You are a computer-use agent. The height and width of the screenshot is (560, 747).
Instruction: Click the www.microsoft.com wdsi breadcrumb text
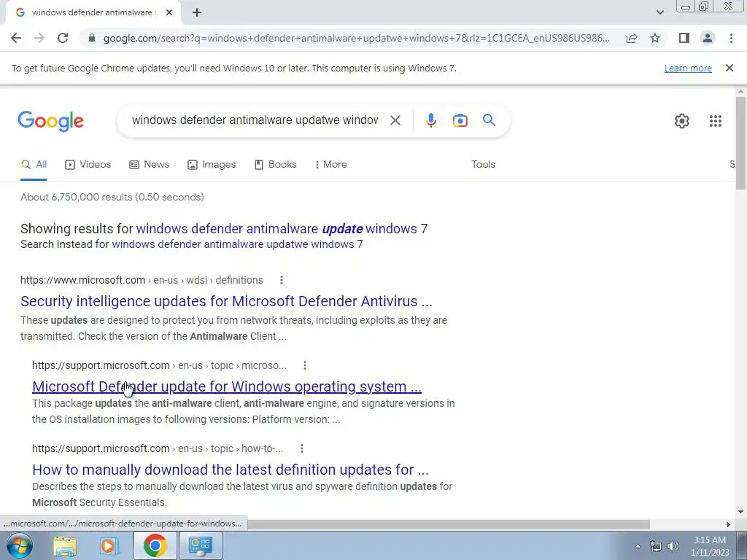[142, 280]
